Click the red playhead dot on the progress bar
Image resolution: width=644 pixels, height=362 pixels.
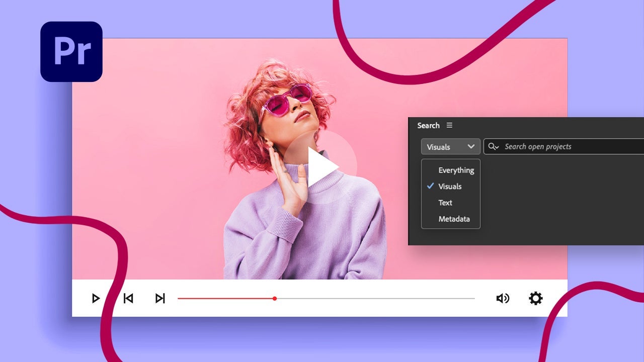275,299
